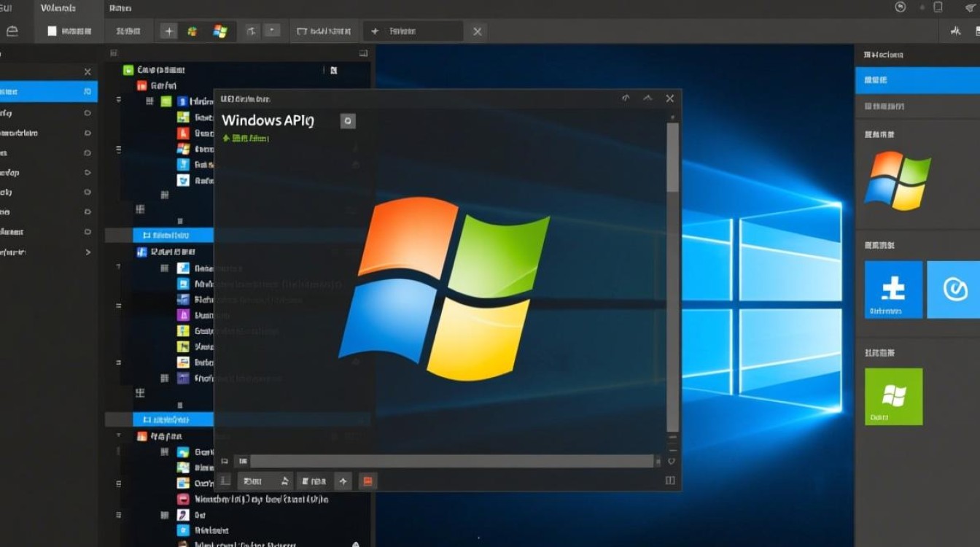Click the blue circular logo tile on the right
Image resolution: width=980 pixels, height=547 pixels.
tap(955, 290)
